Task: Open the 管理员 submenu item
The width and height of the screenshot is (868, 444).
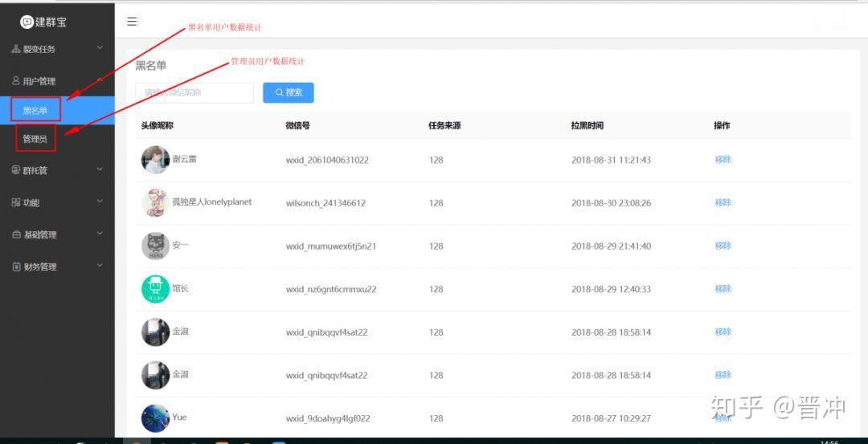Action: pos(35,140)
